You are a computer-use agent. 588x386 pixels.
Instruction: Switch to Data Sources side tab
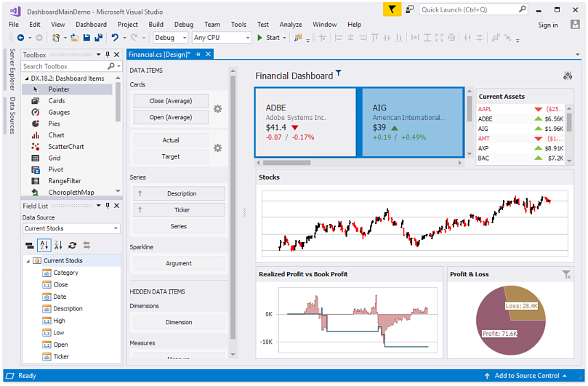(12, 115)
